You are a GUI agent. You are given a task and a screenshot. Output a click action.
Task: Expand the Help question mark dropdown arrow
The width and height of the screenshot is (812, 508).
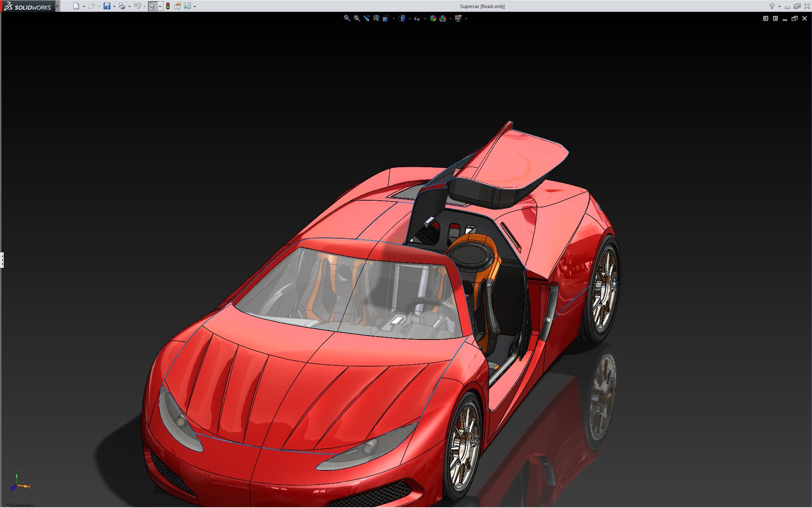779,6
